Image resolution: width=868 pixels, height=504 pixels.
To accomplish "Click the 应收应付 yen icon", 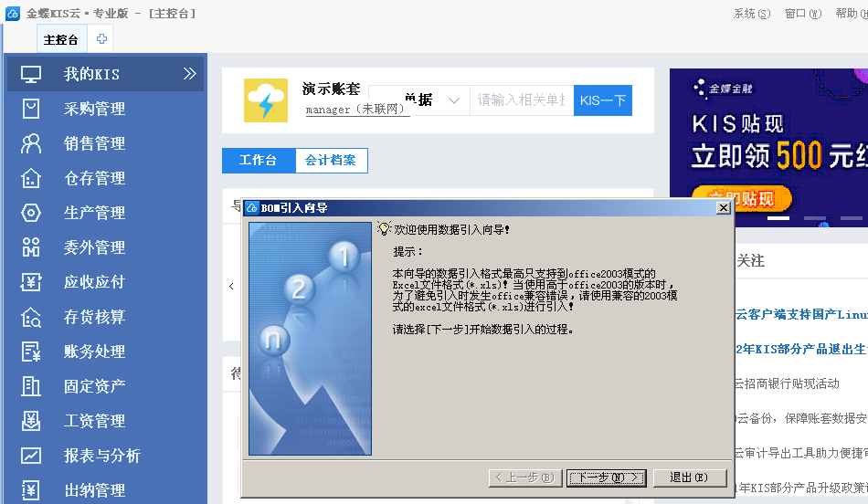I will tap(31, 282).
